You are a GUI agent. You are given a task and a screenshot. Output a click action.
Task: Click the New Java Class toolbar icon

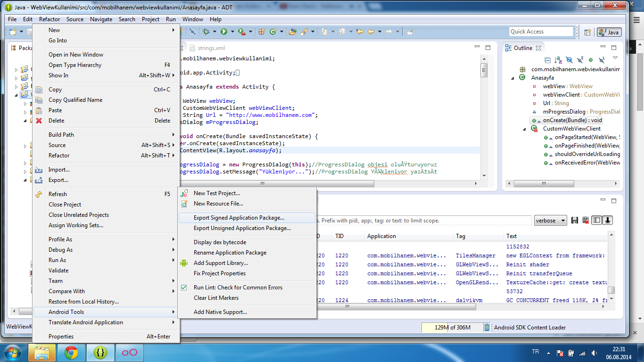coord(273,32)
